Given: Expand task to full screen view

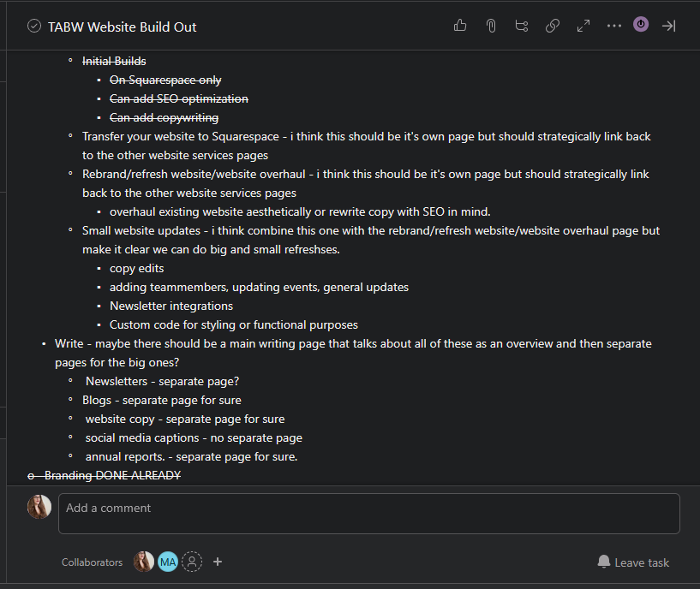Looking at the screenshot, I should click(583, 26).
